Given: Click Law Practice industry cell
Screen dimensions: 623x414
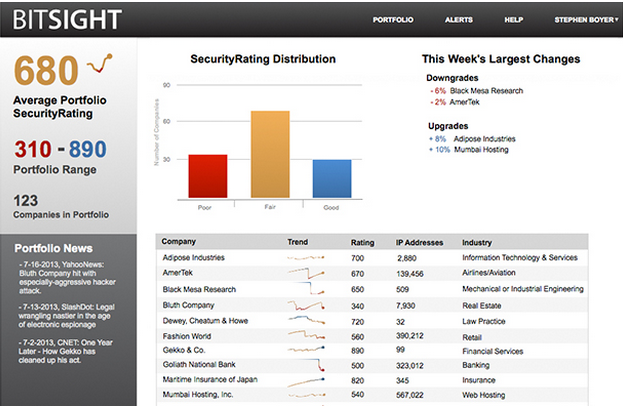Looking at the screenshot, I should tap(484, 321).
